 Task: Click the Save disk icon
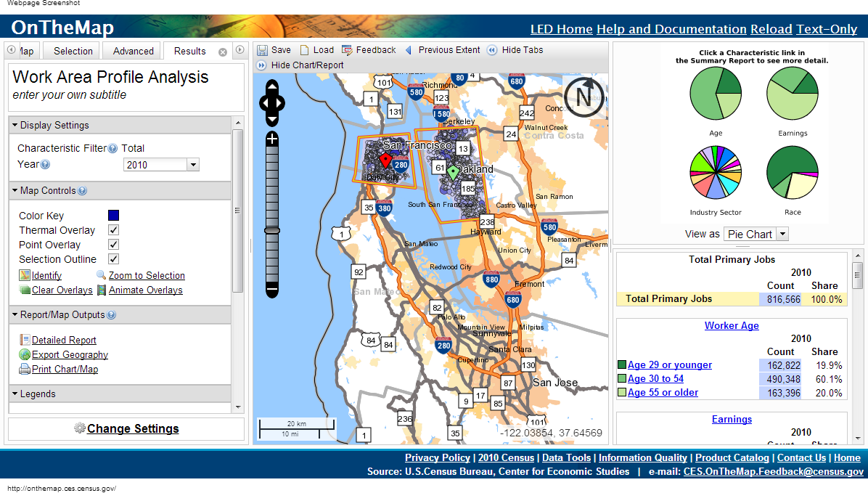pyautogui.click(x=263, y=50)
